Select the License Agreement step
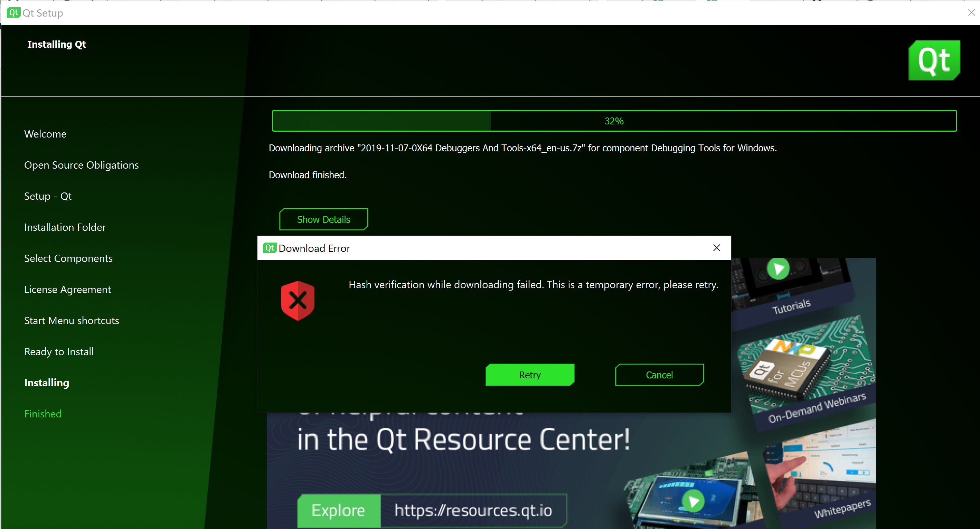This screenshot has height=529, width=980. point(68,290)
